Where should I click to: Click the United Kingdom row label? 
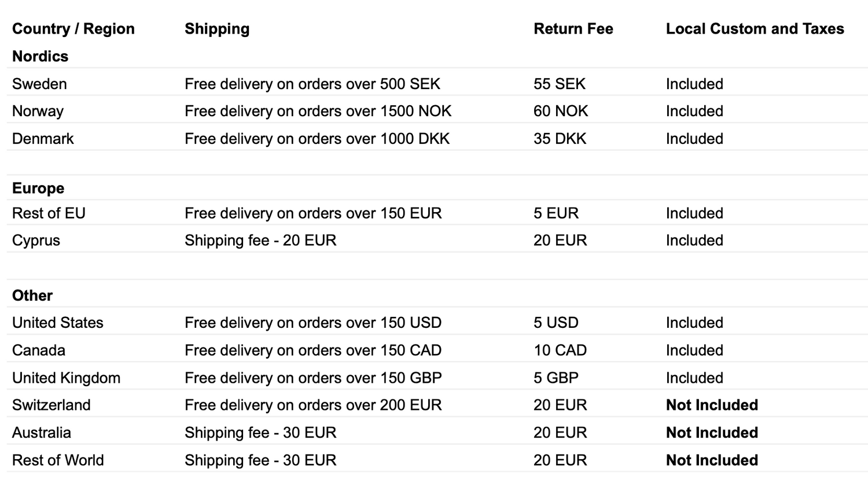pos(66,378)
